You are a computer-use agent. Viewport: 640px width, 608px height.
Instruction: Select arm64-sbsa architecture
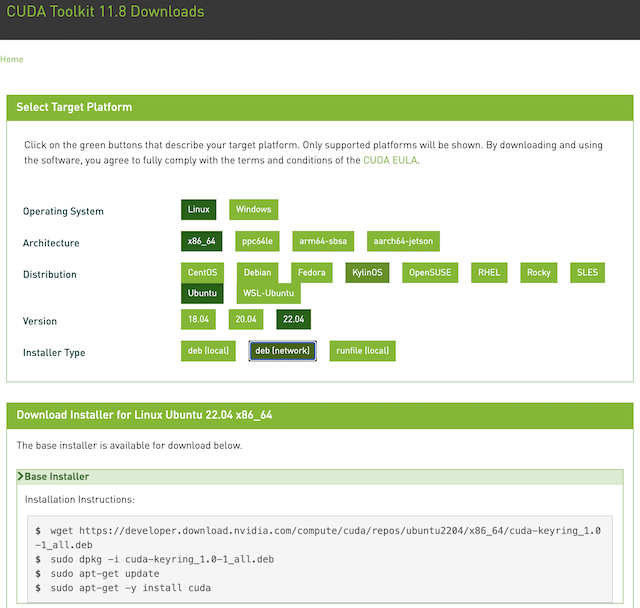coord(325,242)
